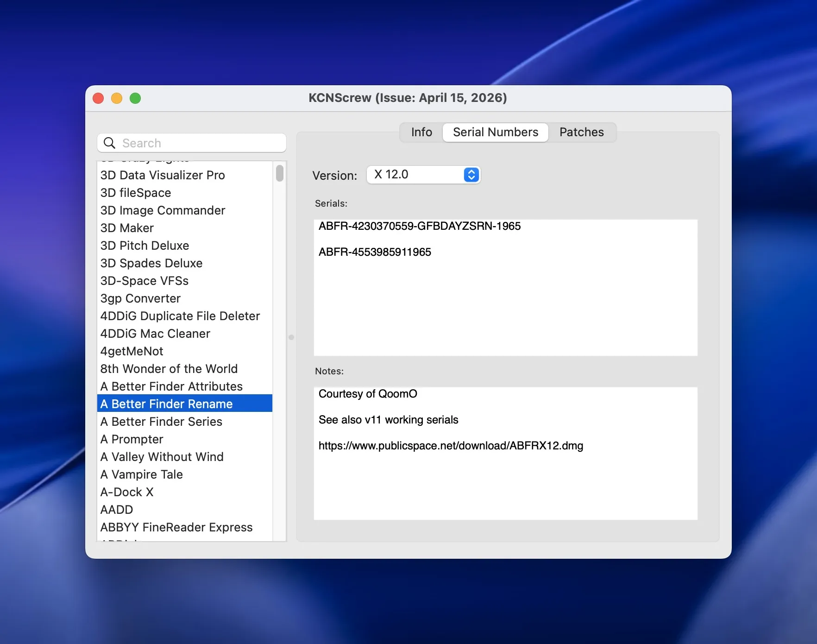Select 4getMeNot in the list
The height and width of the screenshot is (644, 817).
tap(185, 351)
